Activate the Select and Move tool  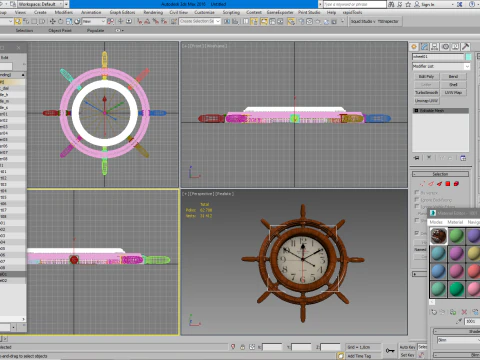point(52,21)
